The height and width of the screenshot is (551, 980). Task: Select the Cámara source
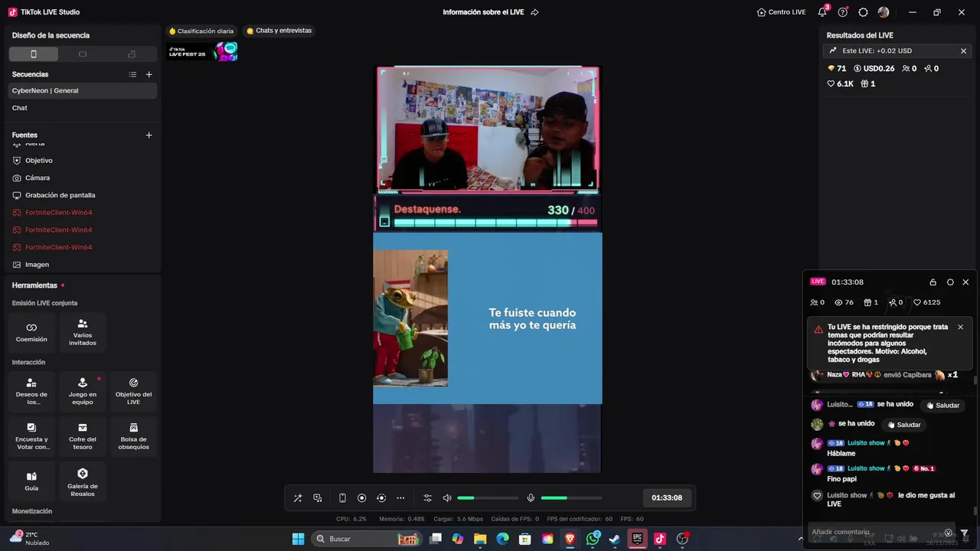83,178
